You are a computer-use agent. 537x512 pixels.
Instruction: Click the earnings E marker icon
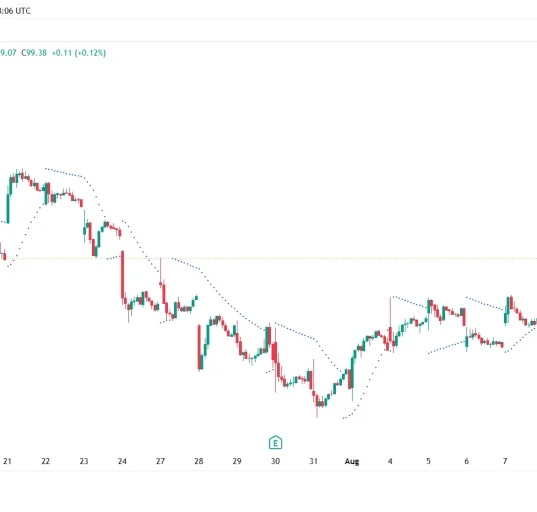275,442
